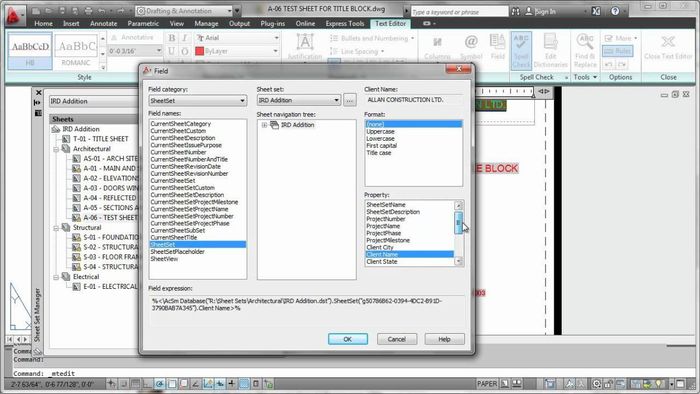Select T-01 - TITLE SHEET in sheet list
Viewport: 700px width, 394px height.
[101, 139]
